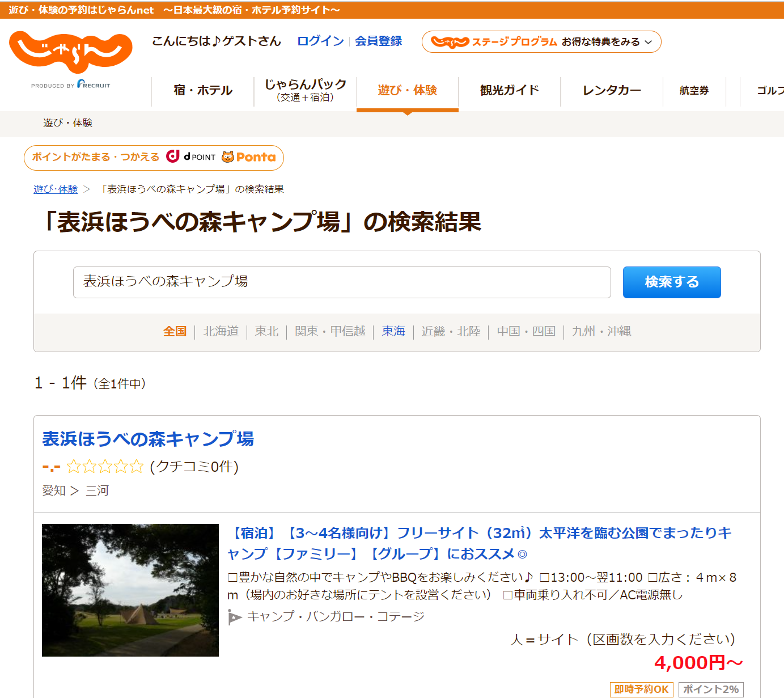Viewport: 784px width, 698px height.
Task: Click the 遊び･体験 breadcrumb link
Action: click(x=56, y=189)
